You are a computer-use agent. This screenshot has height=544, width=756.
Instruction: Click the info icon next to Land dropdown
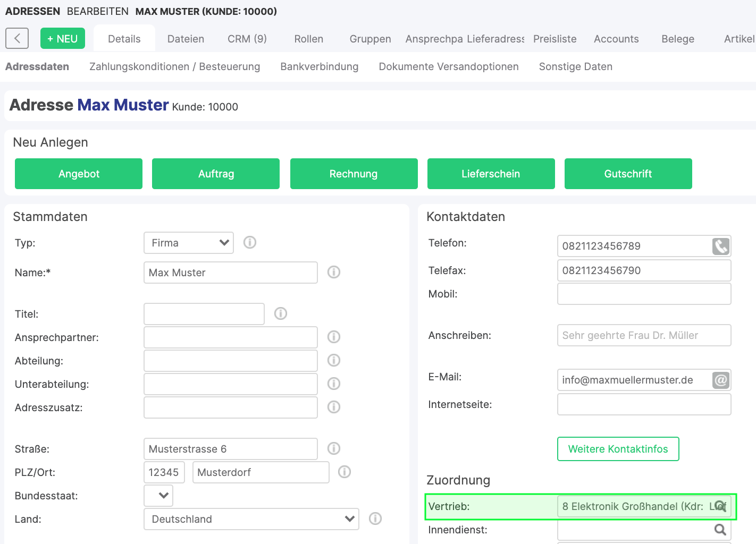[x=375, y=519]
